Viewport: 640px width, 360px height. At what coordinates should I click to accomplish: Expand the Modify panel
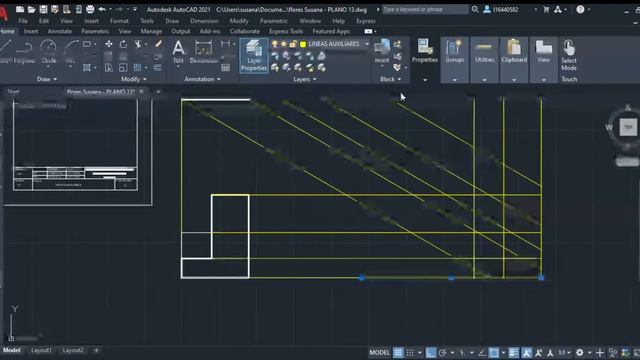coord(133,79)
